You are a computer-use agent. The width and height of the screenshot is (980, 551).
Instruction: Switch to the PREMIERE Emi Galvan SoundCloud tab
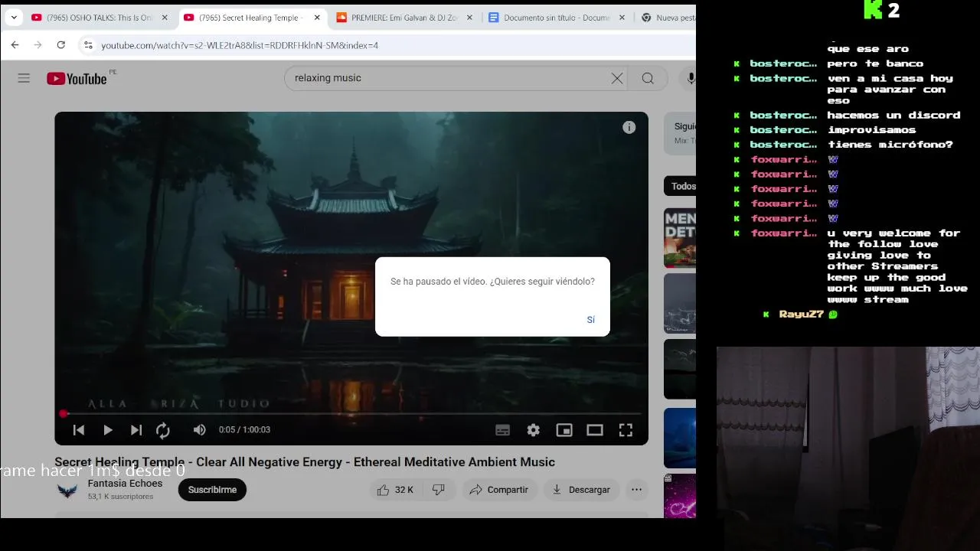(x=404, y=18)
